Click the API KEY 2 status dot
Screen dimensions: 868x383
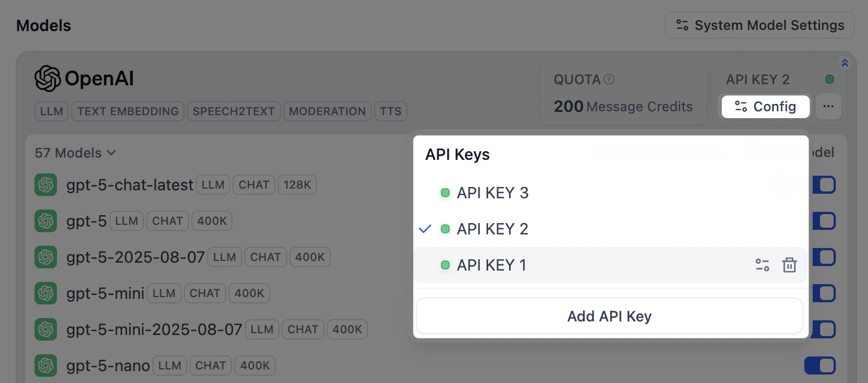click(x=830, y=79)
